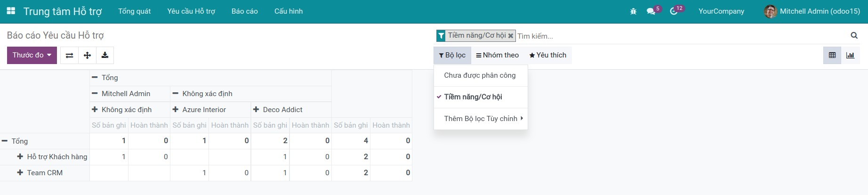Screen dimensions: 868x195
Task: Click the Nhóm theo button
Action: pos(497,55)
